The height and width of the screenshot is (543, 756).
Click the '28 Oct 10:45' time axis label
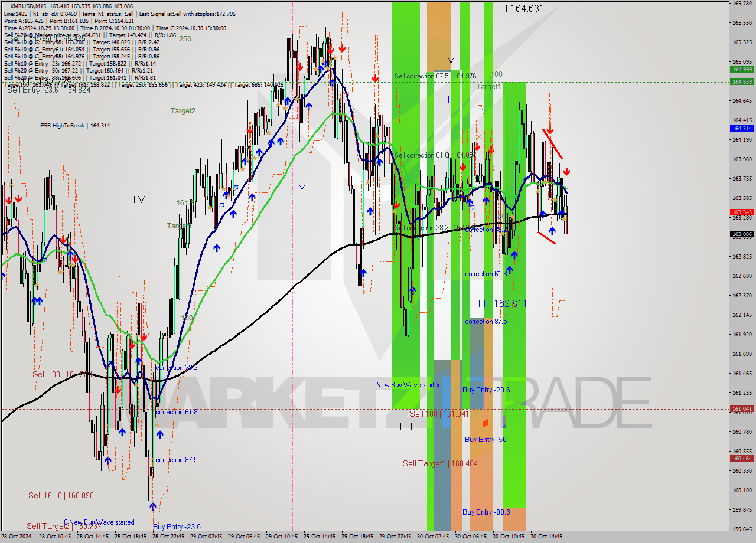pos(55,537)
